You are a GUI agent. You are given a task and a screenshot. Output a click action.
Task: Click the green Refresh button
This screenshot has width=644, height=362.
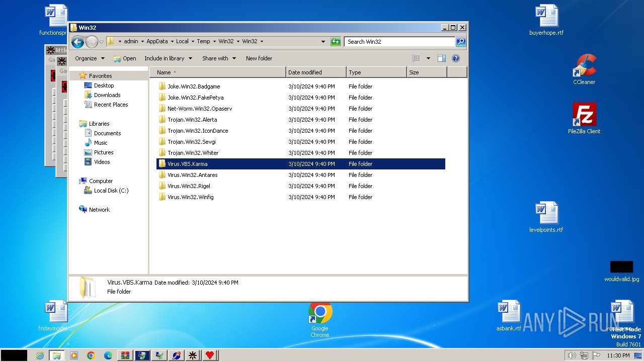(336, 42)
